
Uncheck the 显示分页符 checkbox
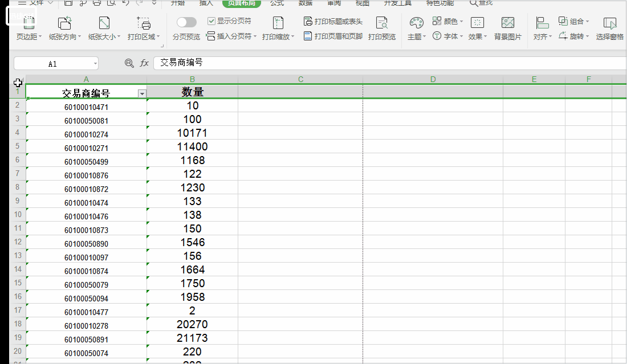coord(211,21)
